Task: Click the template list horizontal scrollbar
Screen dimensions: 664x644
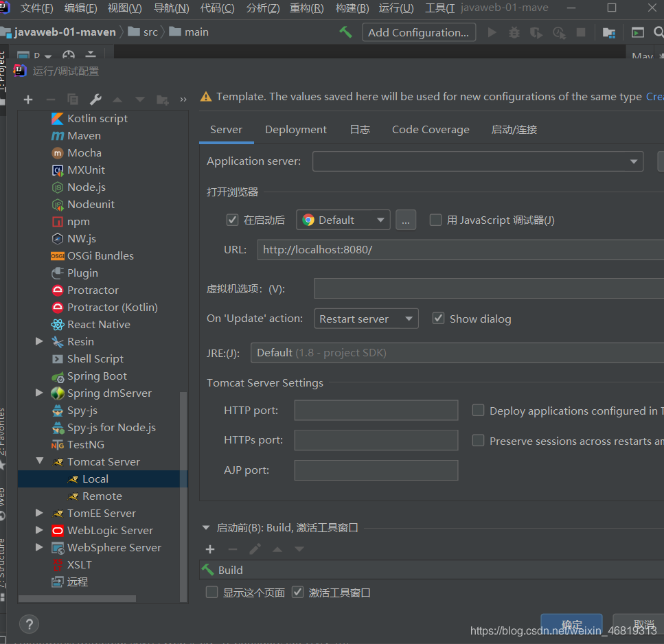Action: pos(77,599)
